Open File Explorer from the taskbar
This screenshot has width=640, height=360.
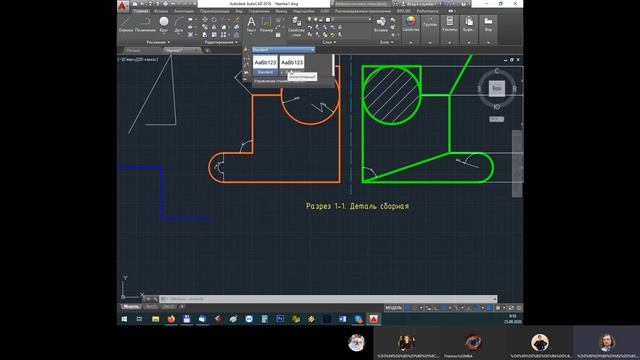click(x=156, y=319)
